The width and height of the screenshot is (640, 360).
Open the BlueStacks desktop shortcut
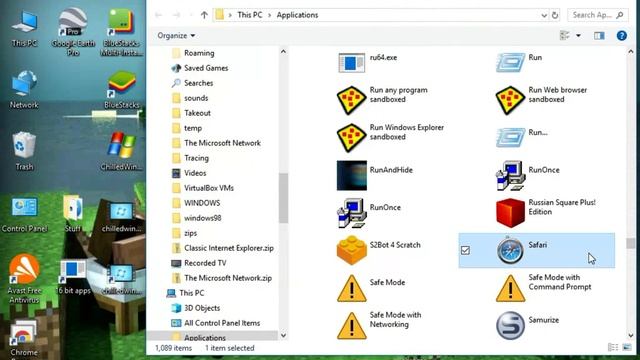(121, 90)
